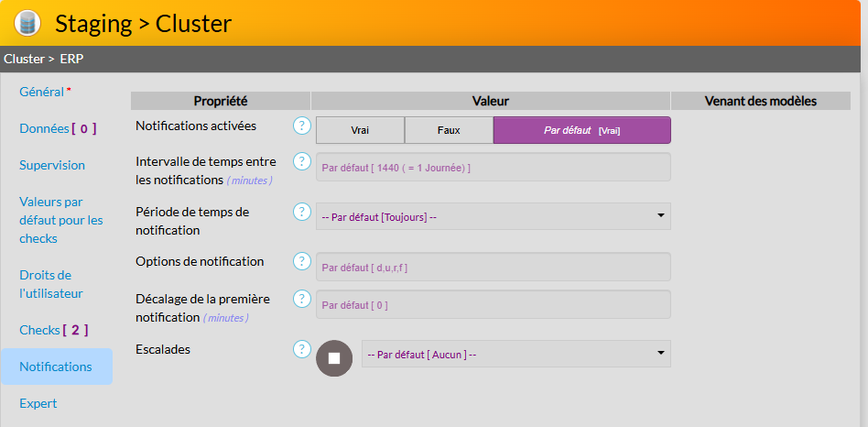Open the Général tab
The width and height of the screenshot is (868, 427).
(42, 92)
